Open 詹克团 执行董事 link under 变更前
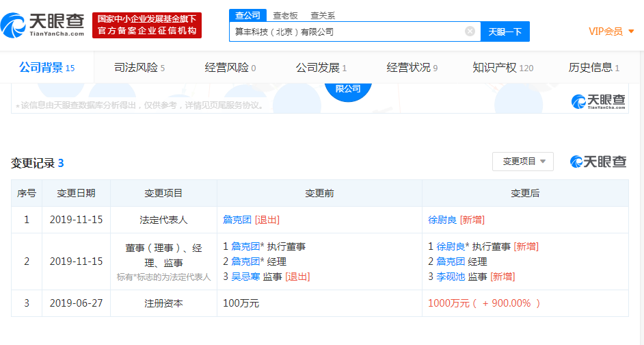The height and width of the screenshot is (345, 644). (x=245, y=246)
